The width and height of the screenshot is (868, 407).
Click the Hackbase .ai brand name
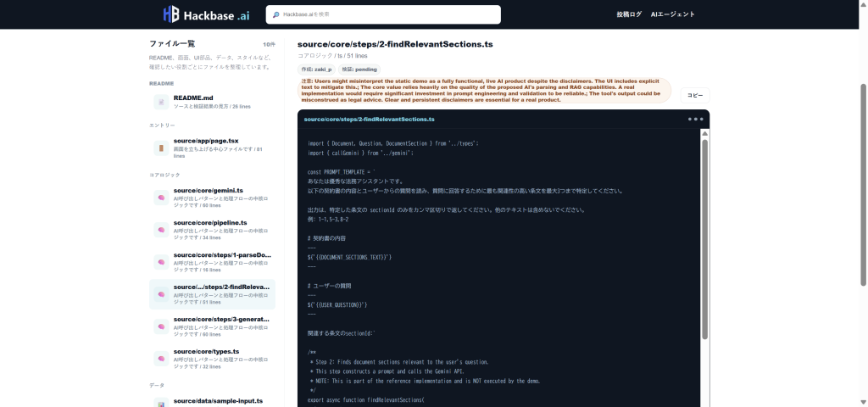tap(216, 15)
